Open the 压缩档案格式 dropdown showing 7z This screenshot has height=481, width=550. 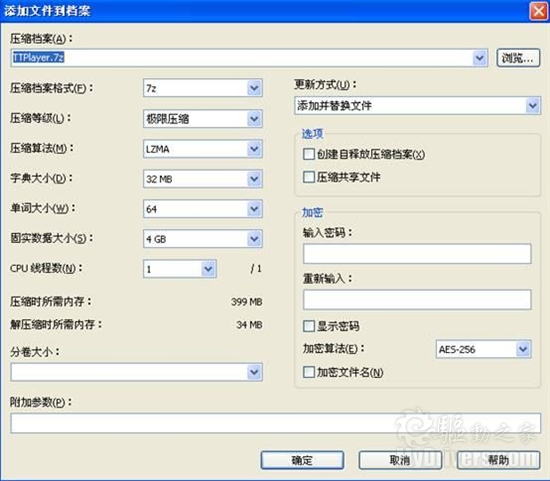[x=203, y=88]
